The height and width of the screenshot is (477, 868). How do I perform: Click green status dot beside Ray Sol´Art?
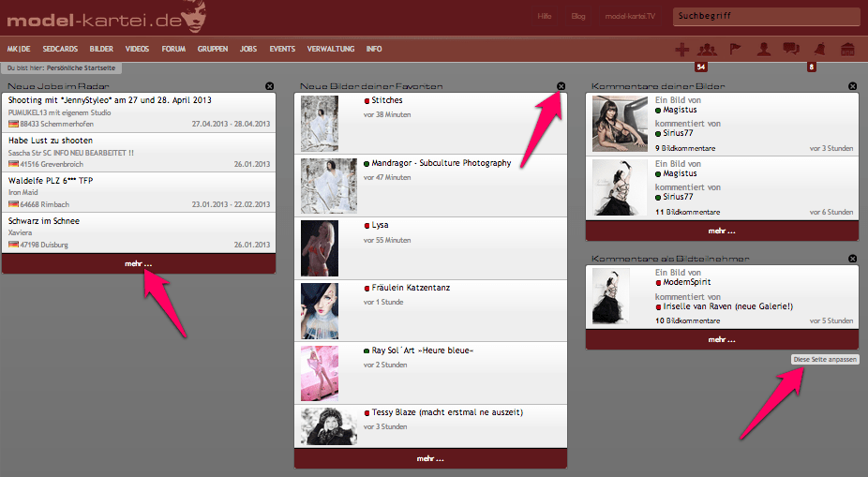pyautogui.click(x=367, y=350)
